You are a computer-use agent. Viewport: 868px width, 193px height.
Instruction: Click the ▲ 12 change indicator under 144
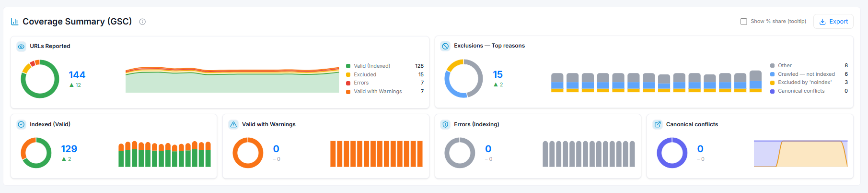[75, 85]
